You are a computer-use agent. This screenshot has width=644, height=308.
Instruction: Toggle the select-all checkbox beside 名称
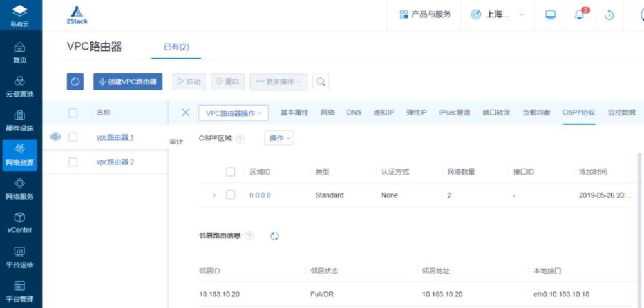pos(73,113)
